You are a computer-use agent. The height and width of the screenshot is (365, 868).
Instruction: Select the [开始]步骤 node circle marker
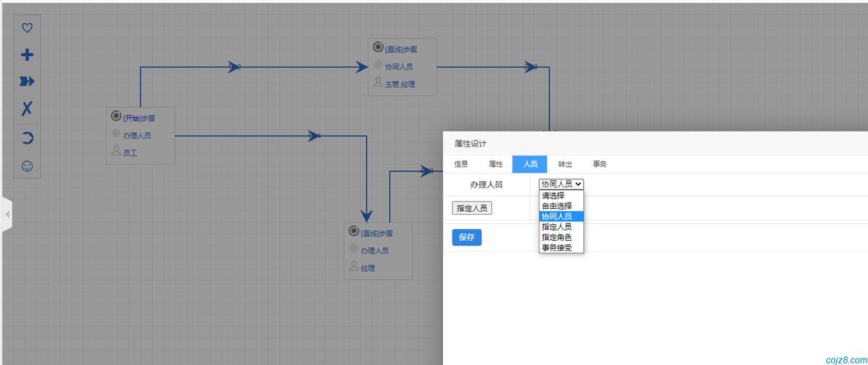coord(115,116)
